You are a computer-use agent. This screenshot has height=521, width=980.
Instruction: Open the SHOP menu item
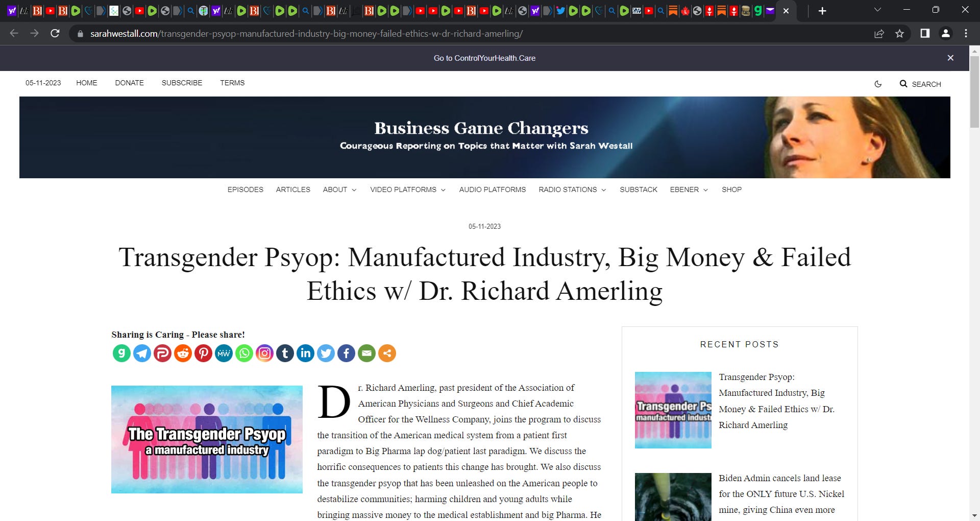pyautogui.click(x=731, y=190)
